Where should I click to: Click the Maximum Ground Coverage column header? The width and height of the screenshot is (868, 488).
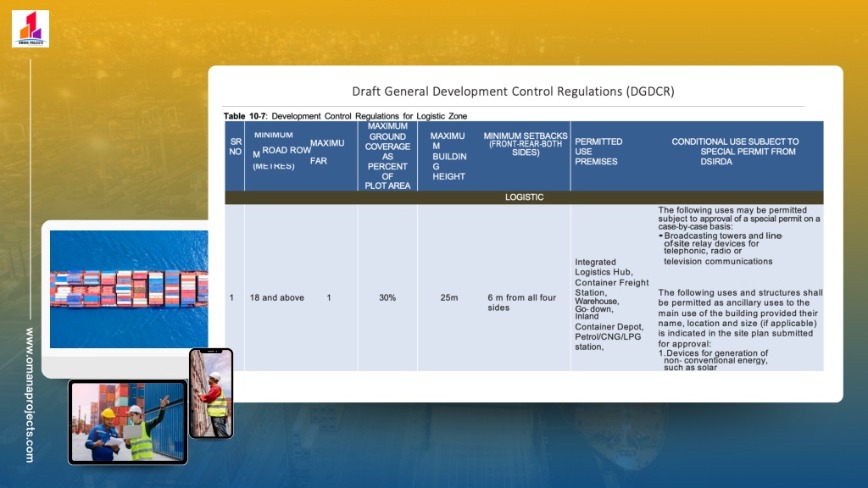coord(387,156)
